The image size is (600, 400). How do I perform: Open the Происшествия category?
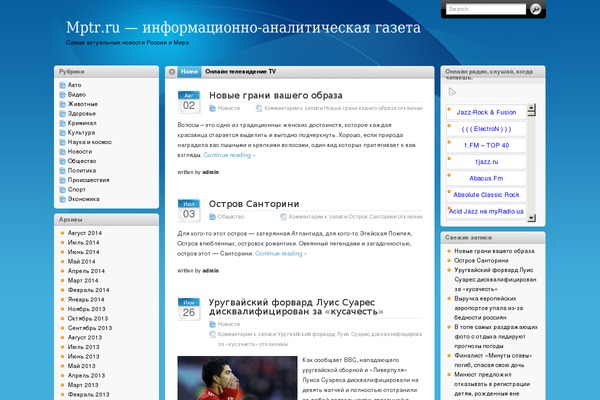[x=88, y=180]
